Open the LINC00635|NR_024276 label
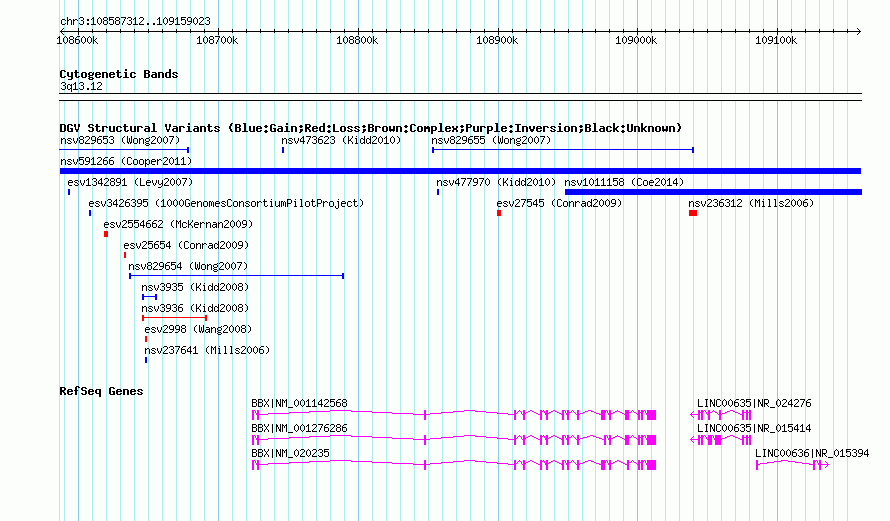This screenshot has height=521, width=890. click(754, 403)
